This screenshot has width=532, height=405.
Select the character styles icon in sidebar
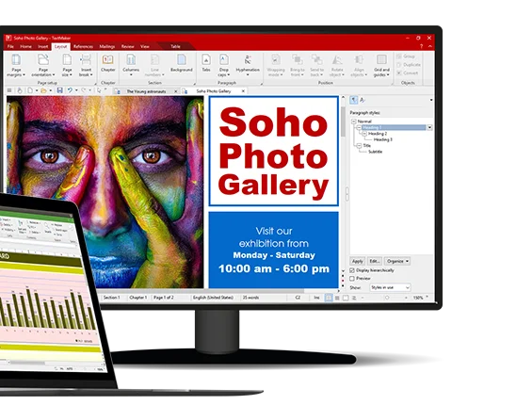pyautogui.click(x=363, y=100)
